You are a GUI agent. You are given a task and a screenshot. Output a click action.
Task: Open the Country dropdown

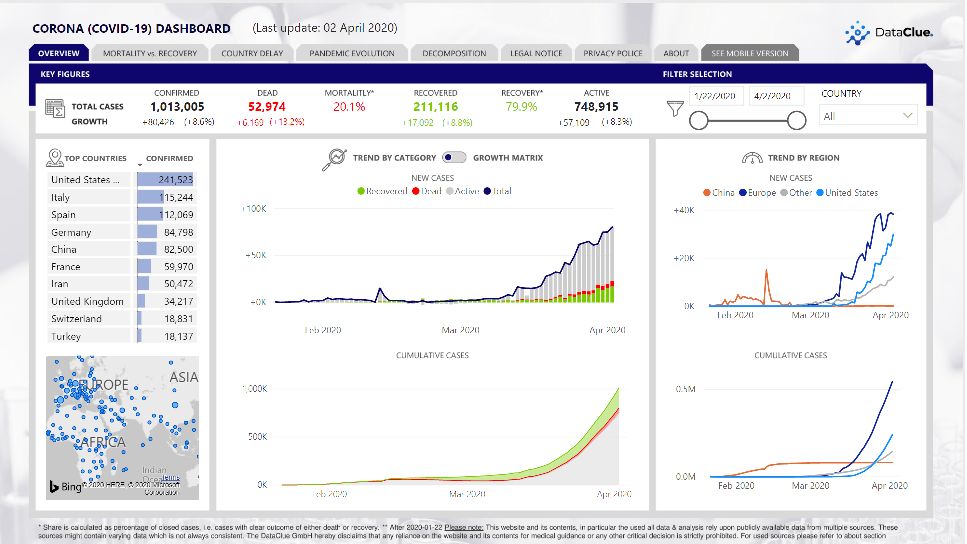click(867, 116)
